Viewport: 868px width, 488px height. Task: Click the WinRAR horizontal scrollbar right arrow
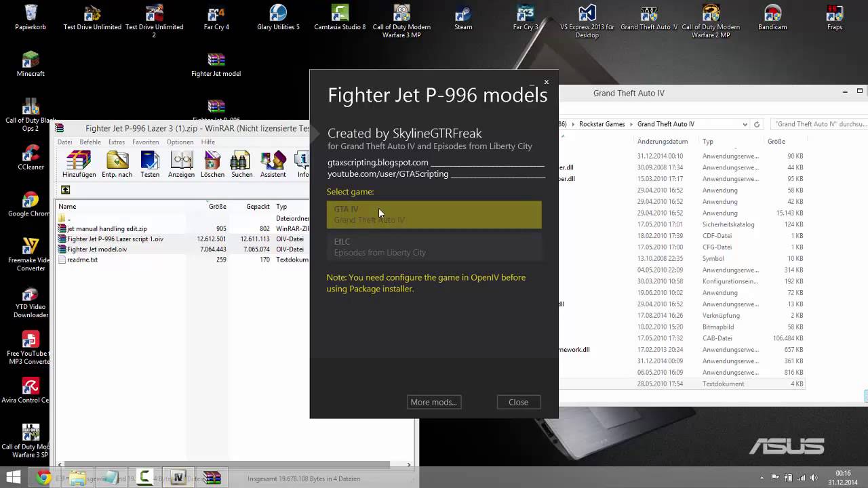coord(408,465)
